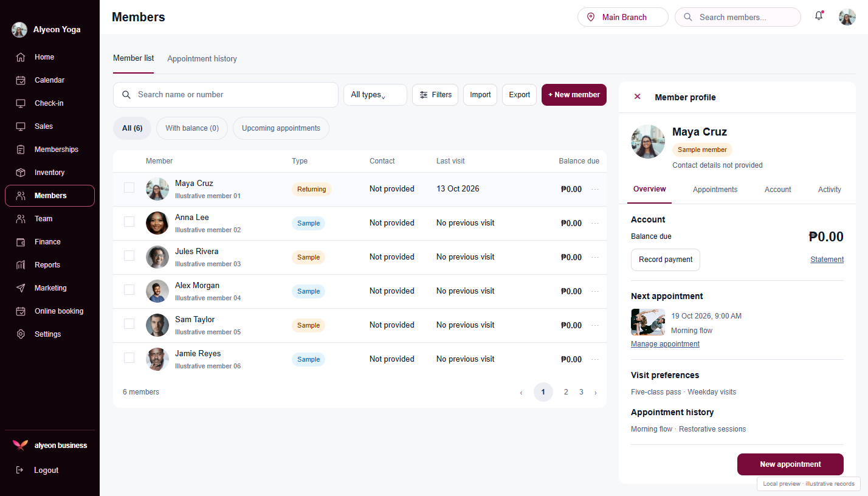Open row options for Maya Cruz
Viewport: 868px width, 496px height.
click(595, 189)
